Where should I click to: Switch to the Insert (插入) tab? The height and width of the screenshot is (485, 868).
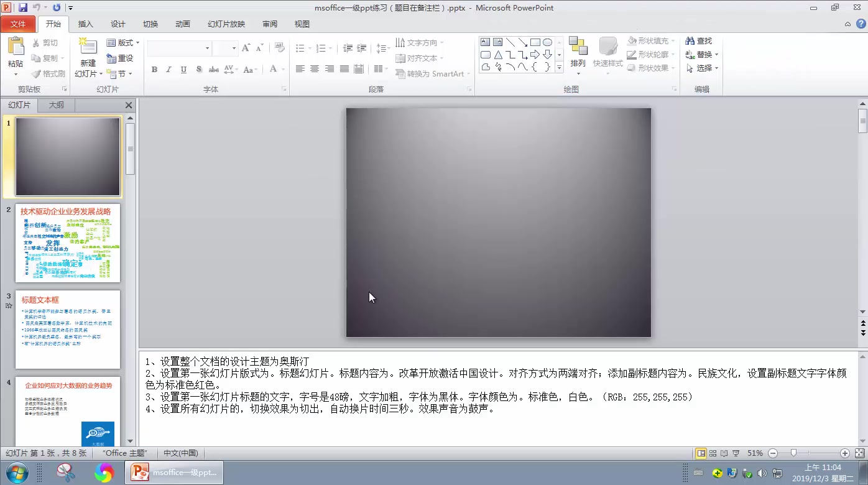click(x=86, y=24)
